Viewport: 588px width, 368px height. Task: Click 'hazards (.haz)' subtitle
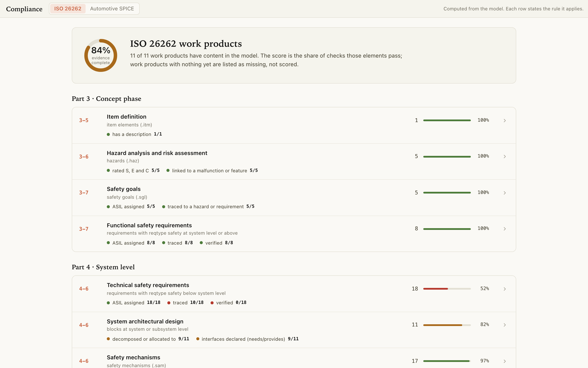pos(123,161)
